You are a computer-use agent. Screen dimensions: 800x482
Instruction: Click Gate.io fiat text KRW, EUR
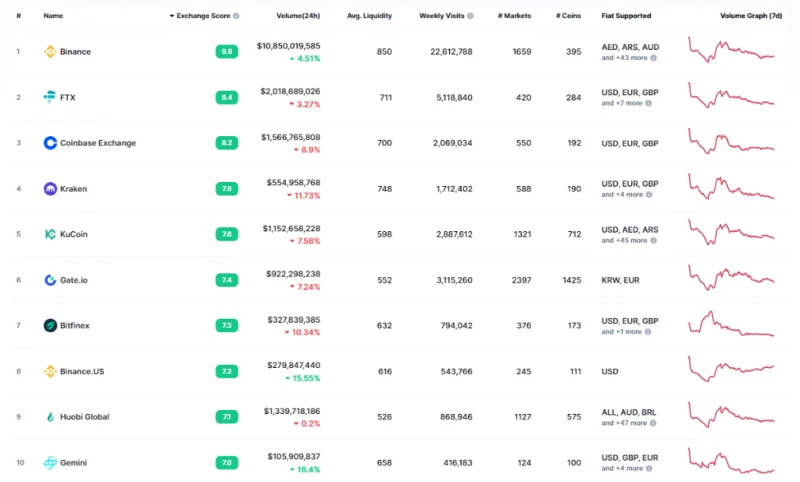point(620,280)
